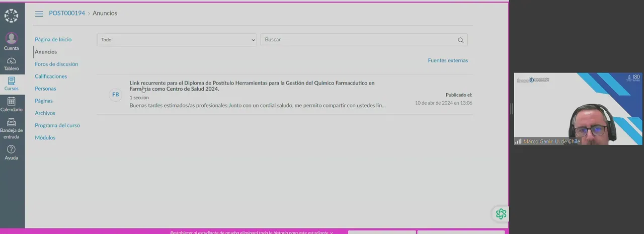Open the green assistant floating icon

501,214
